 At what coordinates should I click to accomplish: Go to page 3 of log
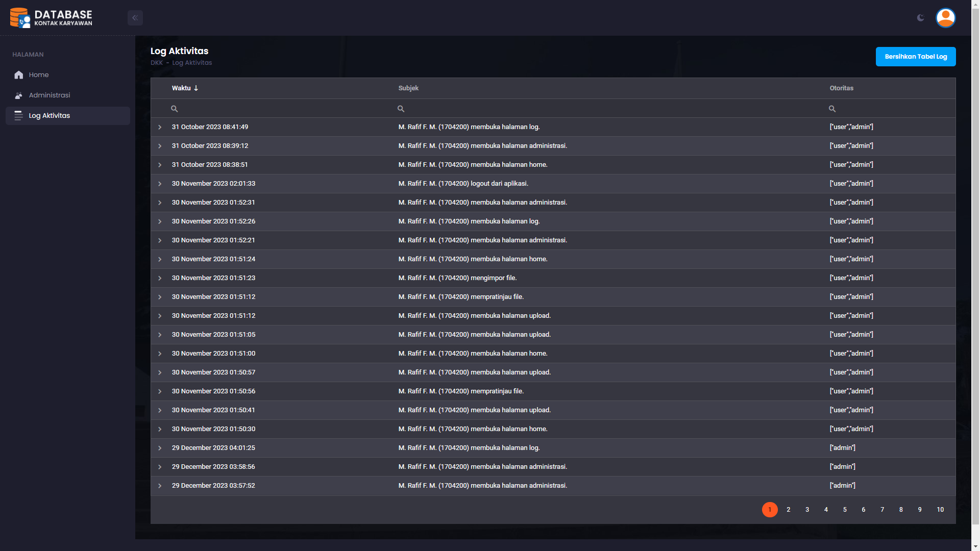click(807, 510)
